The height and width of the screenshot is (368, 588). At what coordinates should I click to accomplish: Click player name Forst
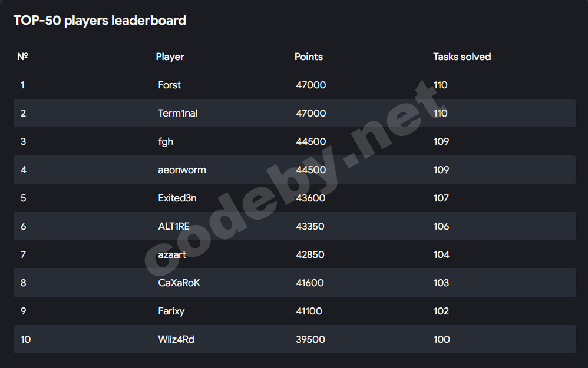point(169,85)
